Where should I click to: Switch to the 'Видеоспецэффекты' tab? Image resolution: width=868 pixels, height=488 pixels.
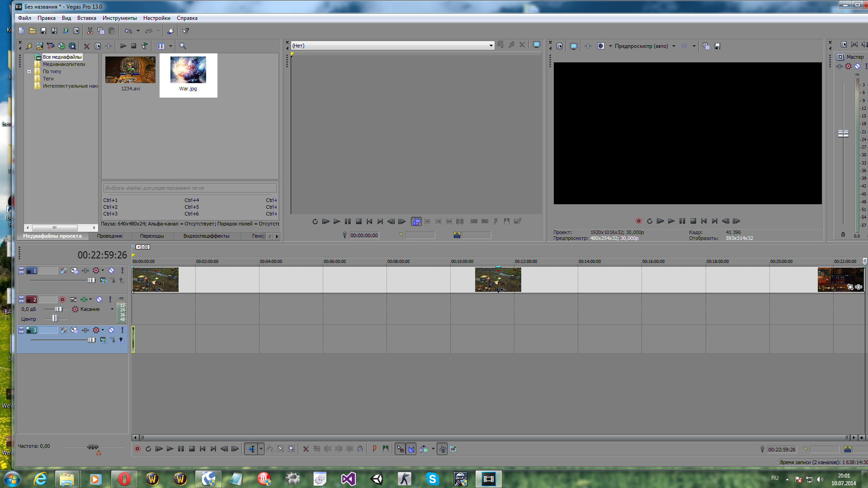coord(206,236)
